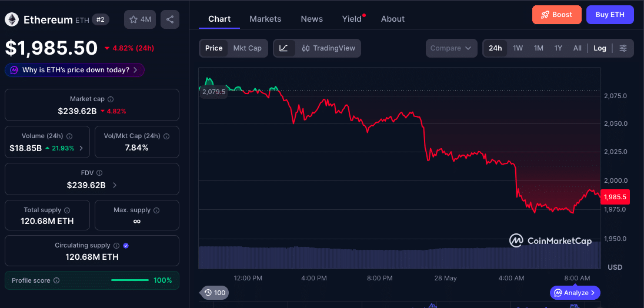Click the verified badge beside Circulating supply
The image size is (644, 308).
(126, 245)
